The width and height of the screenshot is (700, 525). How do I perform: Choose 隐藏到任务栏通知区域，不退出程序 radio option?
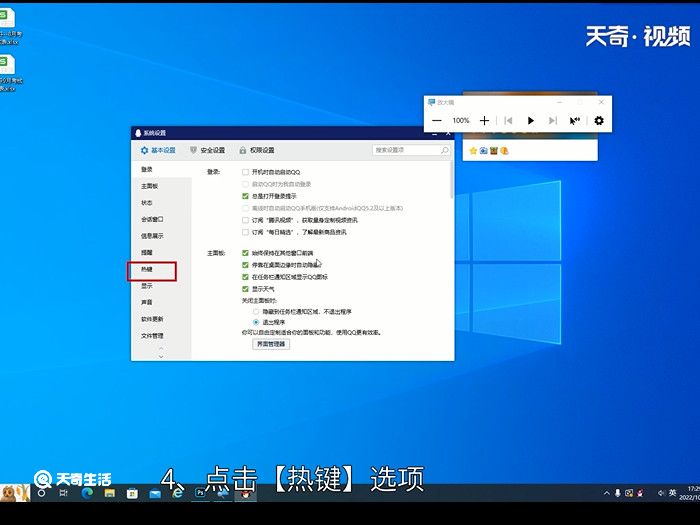coord(256,312)
